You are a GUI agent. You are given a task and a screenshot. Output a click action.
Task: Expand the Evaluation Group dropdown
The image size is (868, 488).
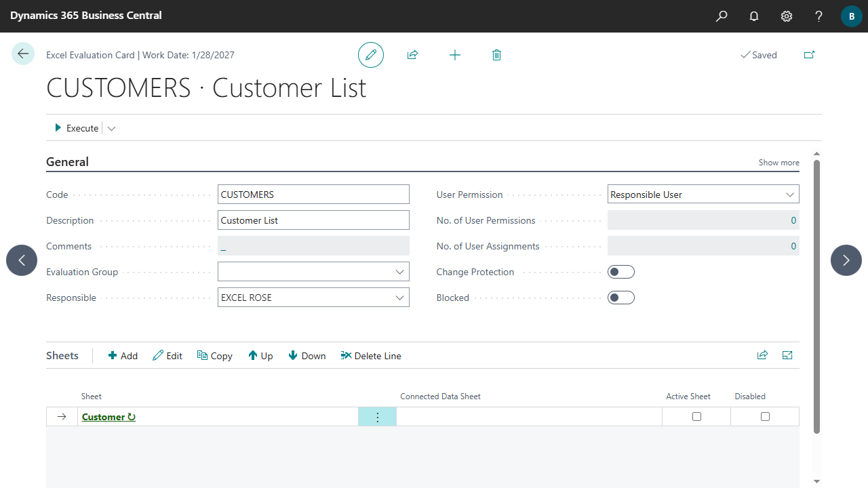pos(399,272)
